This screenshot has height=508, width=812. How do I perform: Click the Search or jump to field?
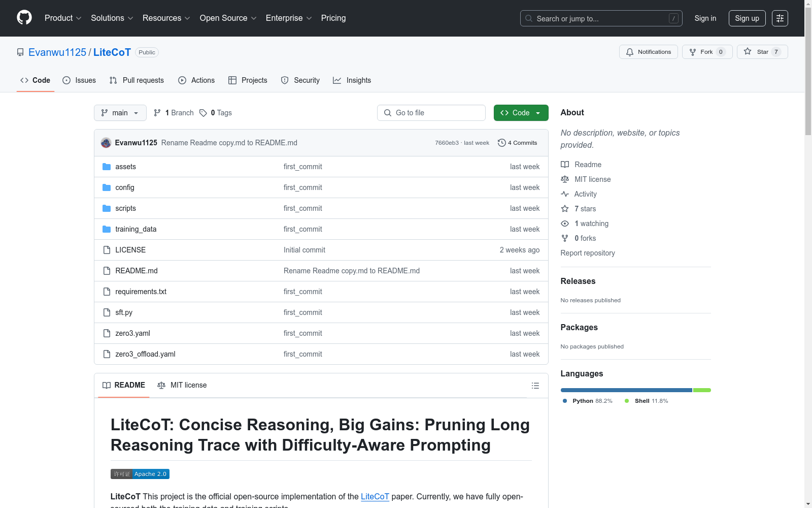(x=601, y=18)
